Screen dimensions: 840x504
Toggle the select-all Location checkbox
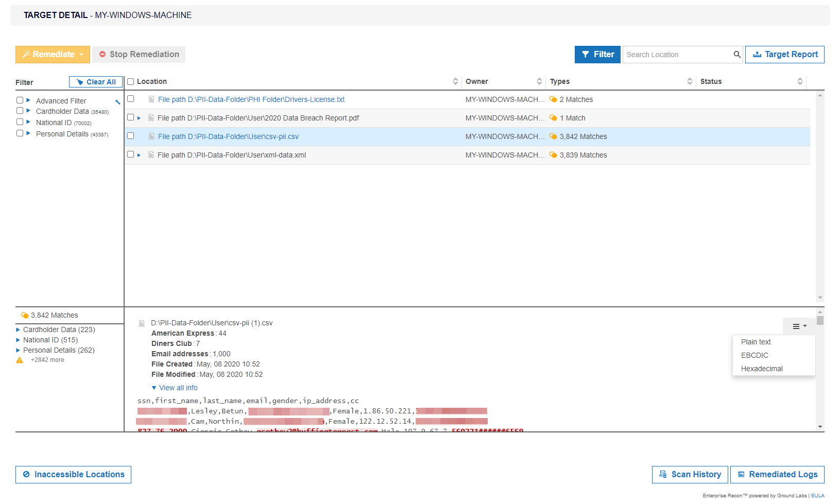(131, 81)
